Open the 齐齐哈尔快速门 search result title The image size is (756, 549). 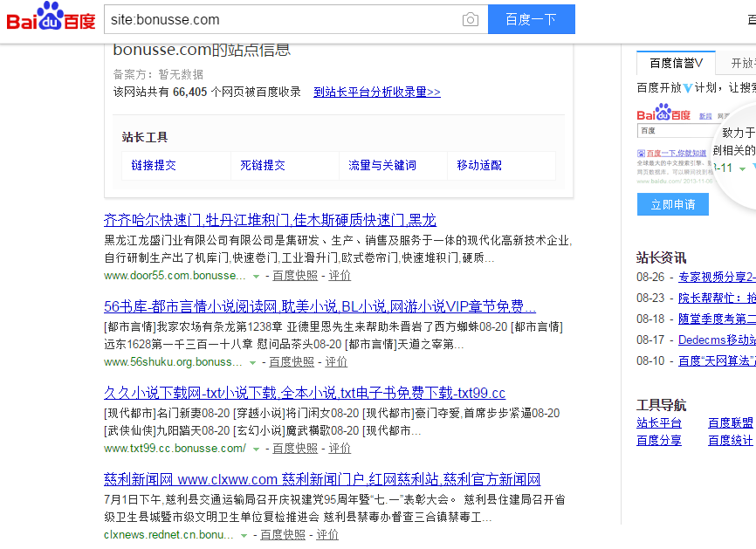[x=270, y=220]
